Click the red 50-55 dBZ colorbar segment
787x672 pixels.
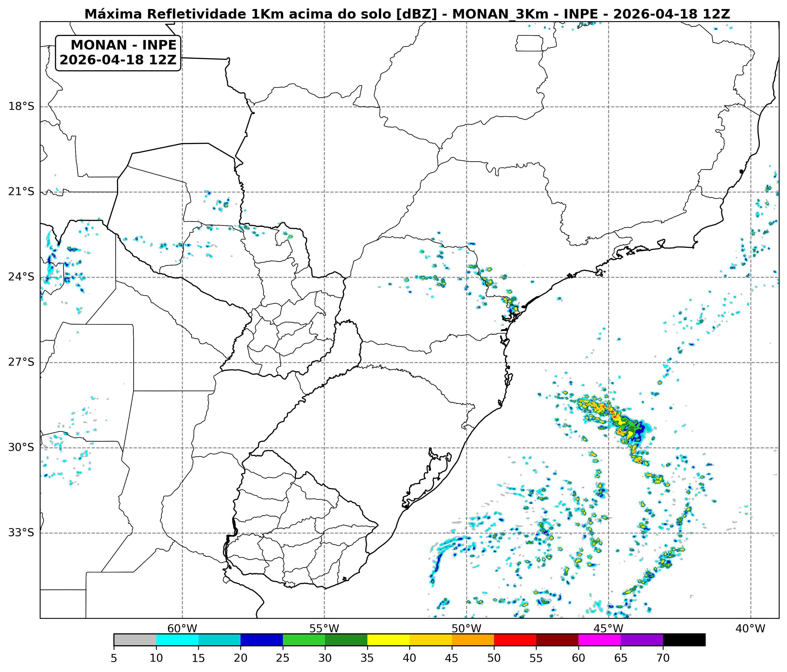515,640
